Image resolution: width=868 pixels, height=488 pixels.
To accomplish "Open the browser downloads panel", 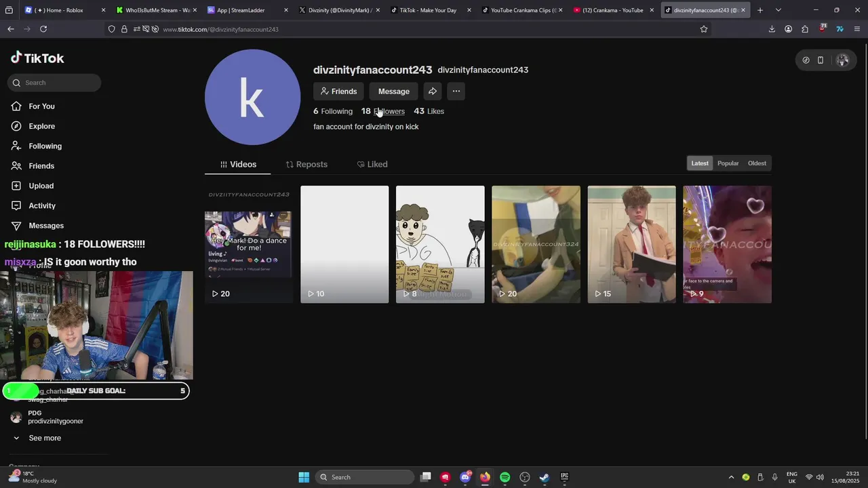I will pos(772,29).
